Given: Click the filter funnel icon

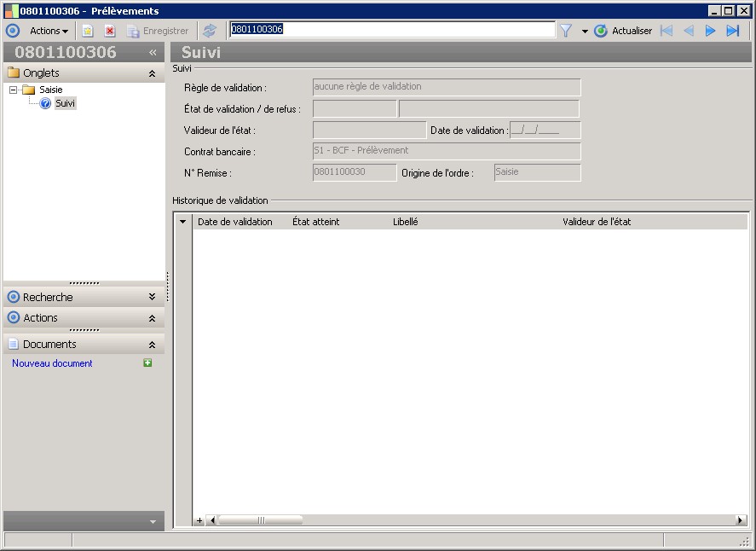Looking at the screenshot, I should click(566, 31).
